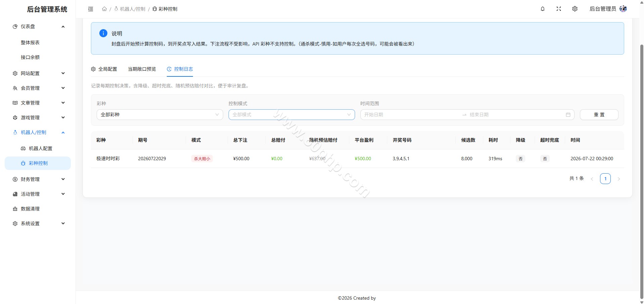
Task: Click the page vertical scrollbar
Action: [642, 171]
